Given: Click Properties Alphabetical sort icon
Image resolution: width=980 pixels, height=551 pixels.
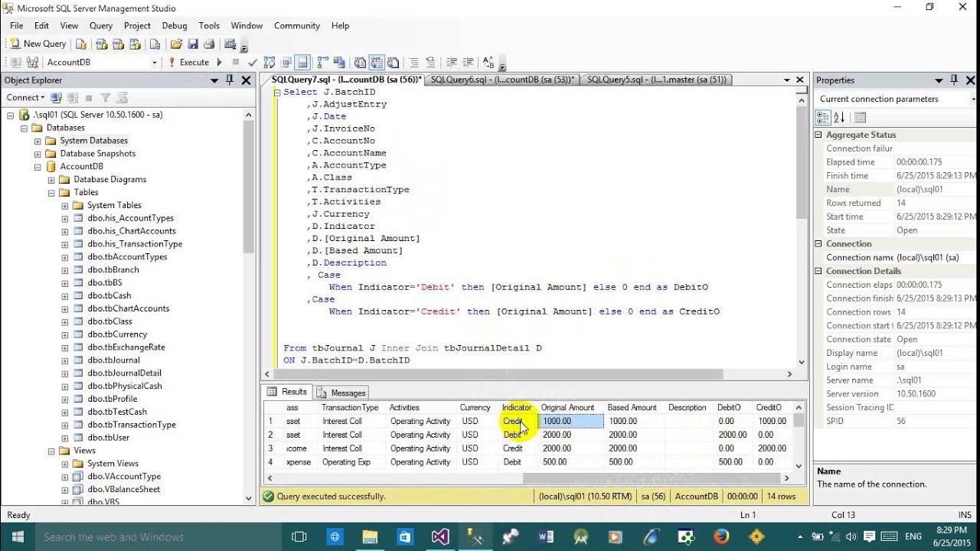Looking at the screenshot, I should pos(839,117).
